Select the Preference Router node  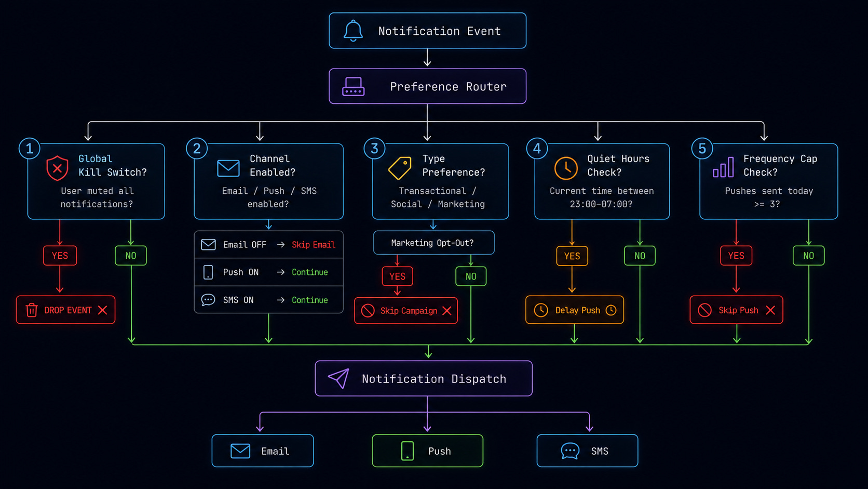(427, 86)
